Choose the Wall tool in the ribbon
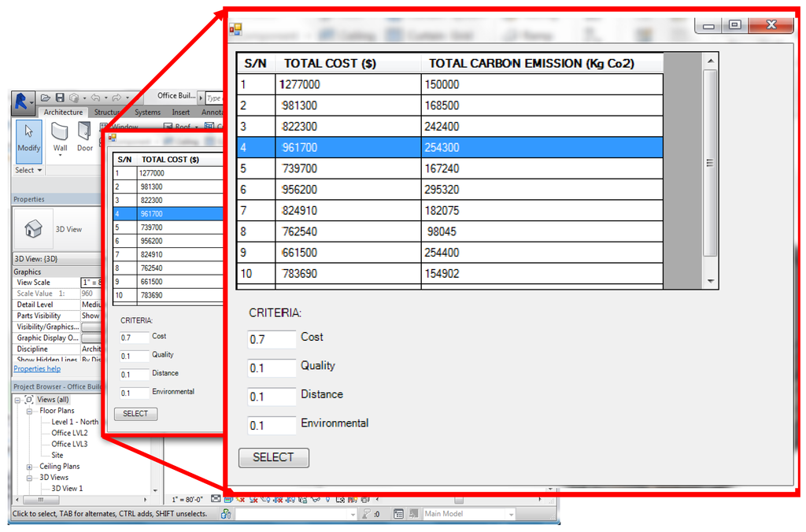 60,139
